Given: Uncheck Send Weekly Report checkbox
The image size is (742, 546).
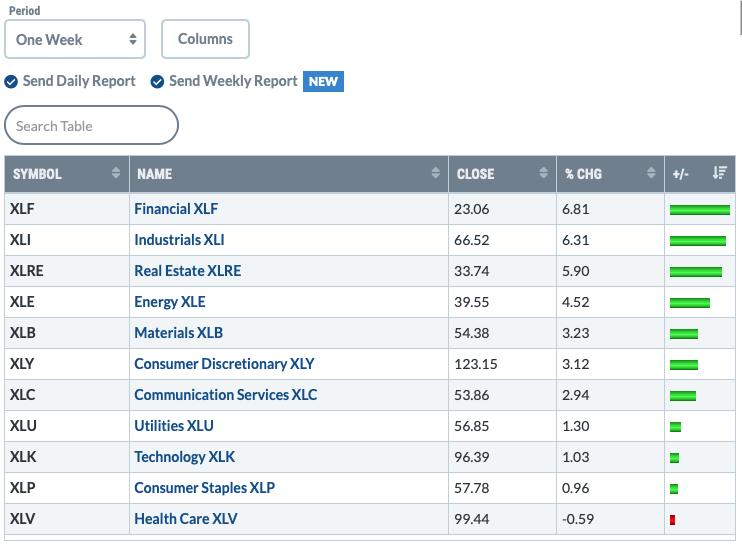Looking at the screenshot, I should [157, 82].
